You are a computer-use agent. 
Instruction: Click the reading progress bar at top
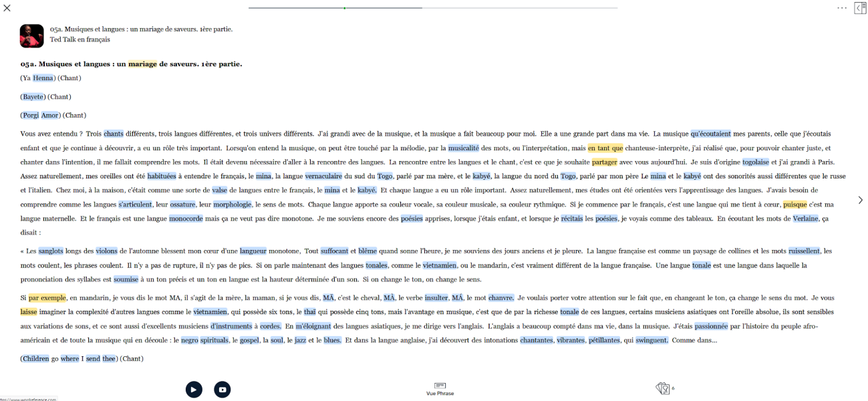click(x=433, y=8)
